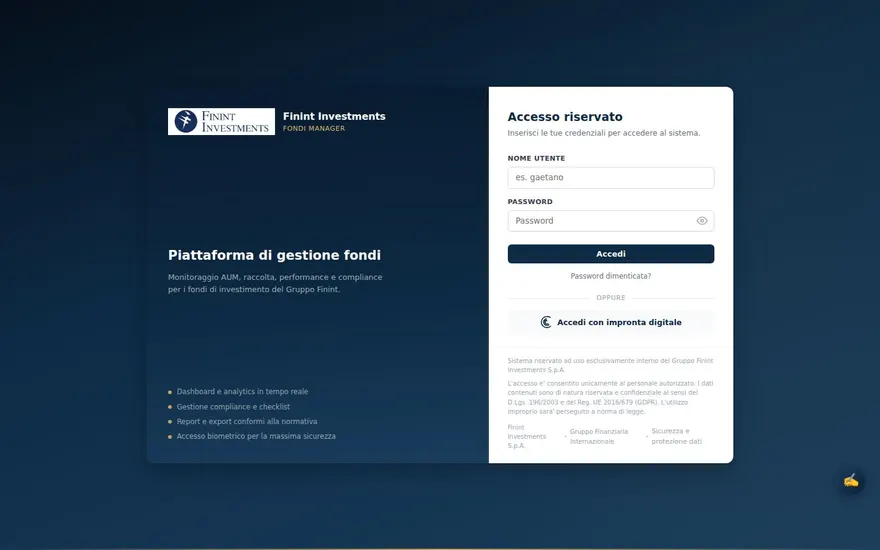Image resolution: width=880 pixels, height=550 pixels.
Task: Click Accesso biometrico per la massima sicurezza
Action: (x=256, y=436)
